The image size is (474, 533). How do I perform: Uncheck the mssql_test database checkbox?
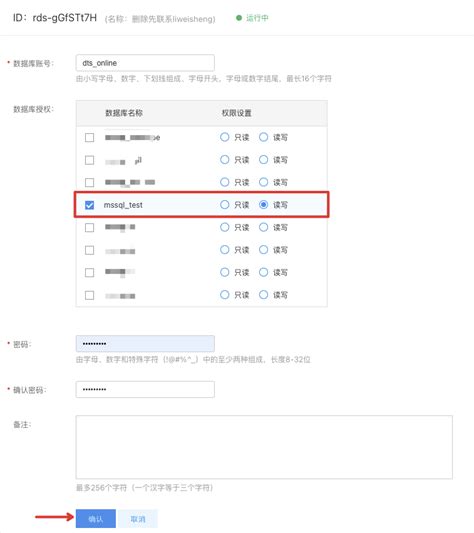tap(89, 205)
